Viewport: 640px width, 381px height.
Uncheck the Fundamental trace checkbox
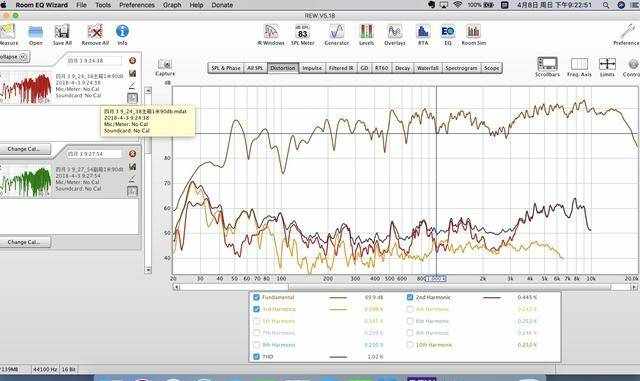tap(256, 297)
